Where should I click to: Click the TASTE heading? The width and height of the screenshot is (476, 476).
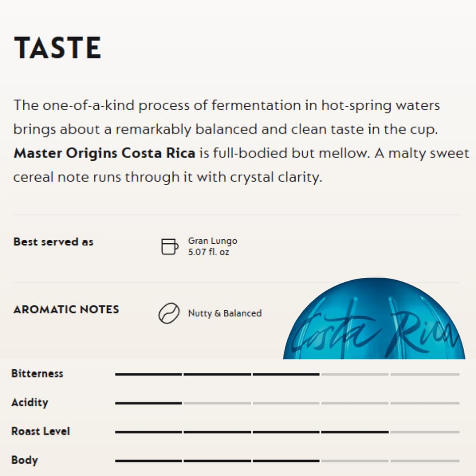(x=58, y=48)
